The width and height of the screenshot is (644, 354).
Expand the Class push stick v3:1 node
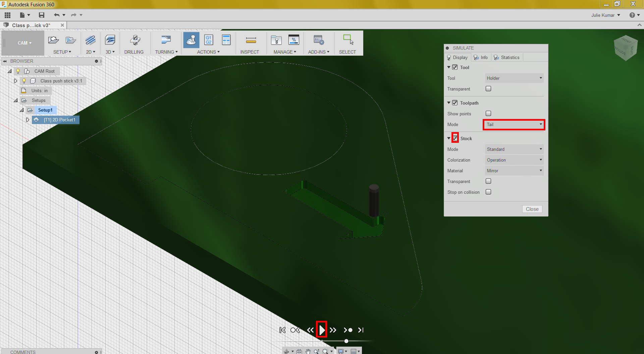point(15,81)
